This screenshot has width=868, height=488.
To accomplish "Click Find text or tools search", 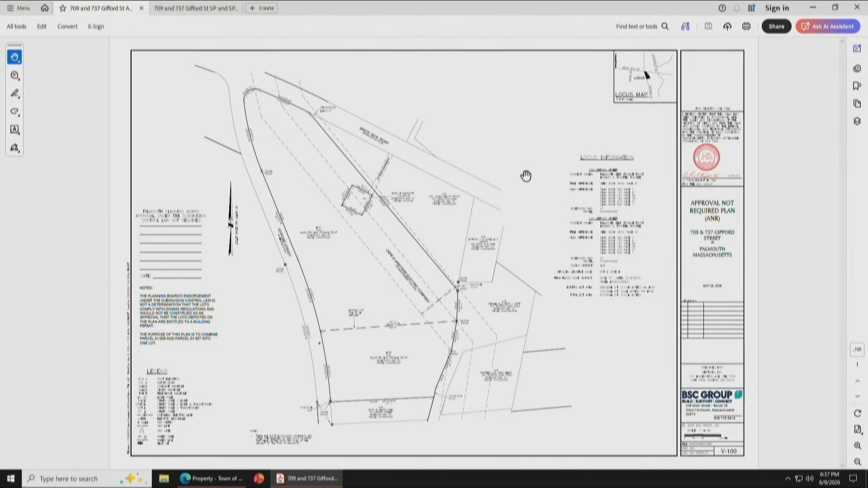I will tap(642, 26).
